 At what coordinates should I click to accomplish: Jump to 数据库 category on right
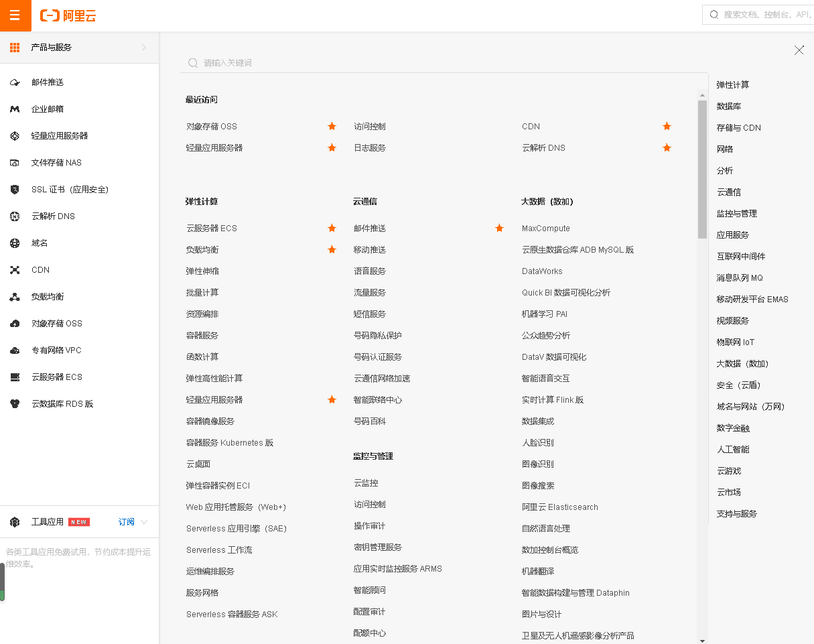(x=729, y=107)
